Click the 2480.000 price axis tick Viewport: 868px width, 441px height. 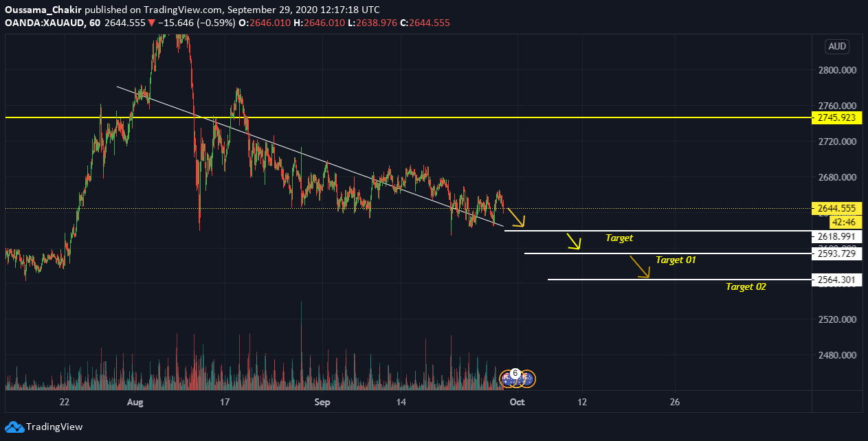(836, 356)
